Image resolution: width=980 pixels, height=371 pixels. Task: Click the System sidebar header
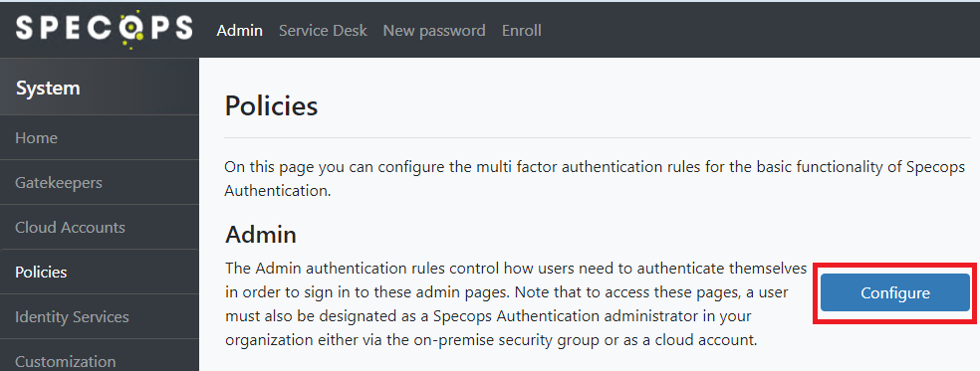coord(100,87)
